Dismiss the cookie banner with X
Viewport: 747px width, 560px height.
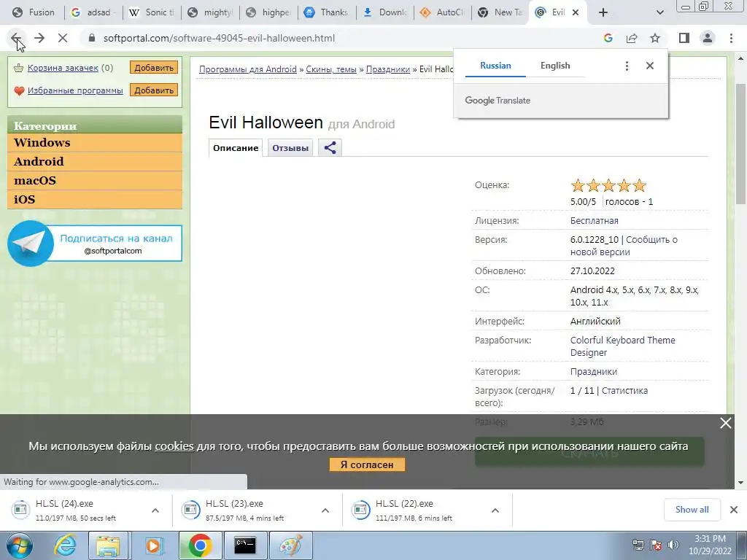point(726,423)
